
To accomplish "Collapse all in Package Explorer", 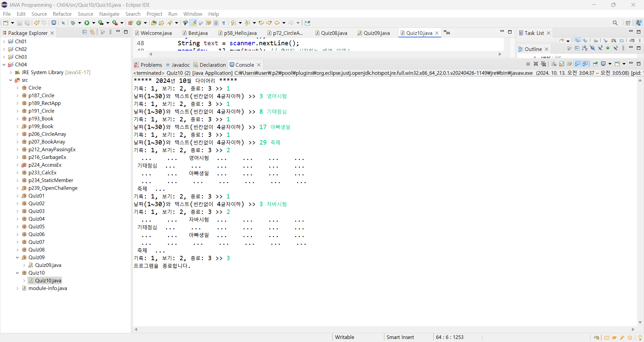I will tap(85, 32).
